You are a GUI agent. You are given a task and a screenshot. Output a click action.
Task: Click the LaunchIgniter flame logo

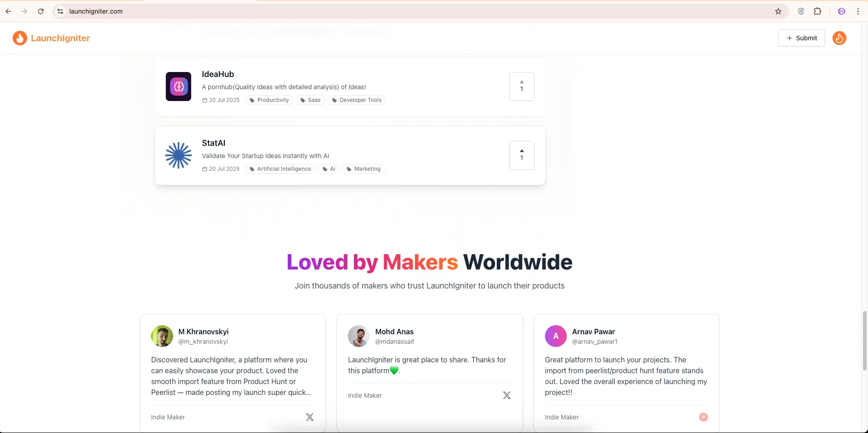19,38
